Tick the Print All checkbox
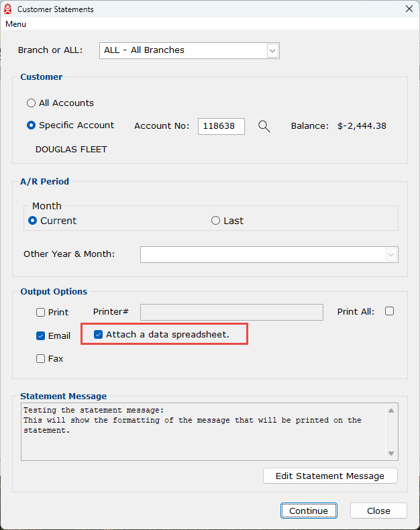This screenshot has height=530, width=420. pyautogui.click(x=389, y=311)
